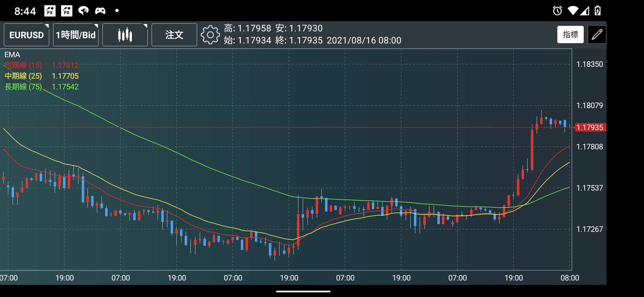Tap the pencil drawing tool icon
This screenshot has height=297, width=644.
pos(597,35)
